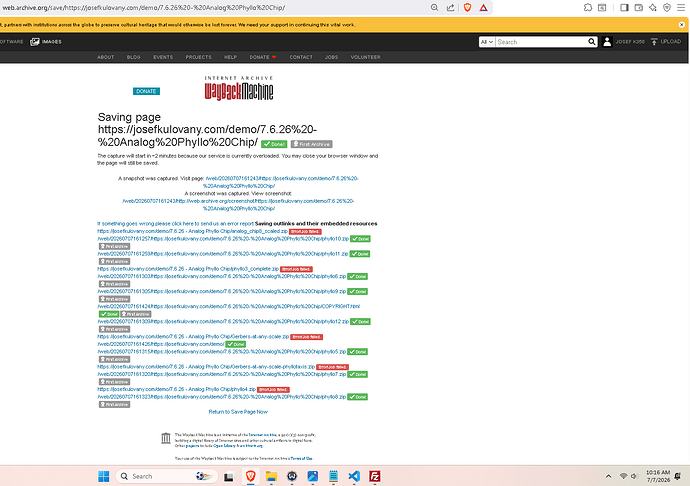Open the BLOG menu item

[134, 57]
